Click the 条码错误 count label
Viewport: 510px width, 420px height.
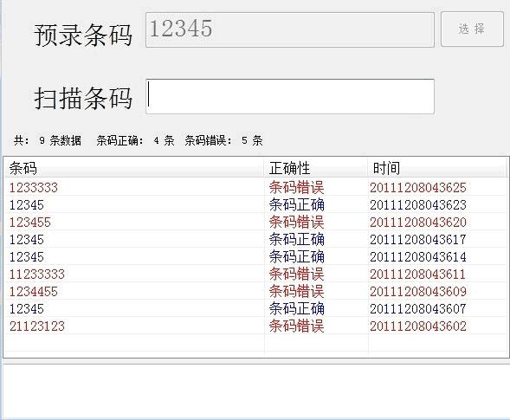point(223,140)
